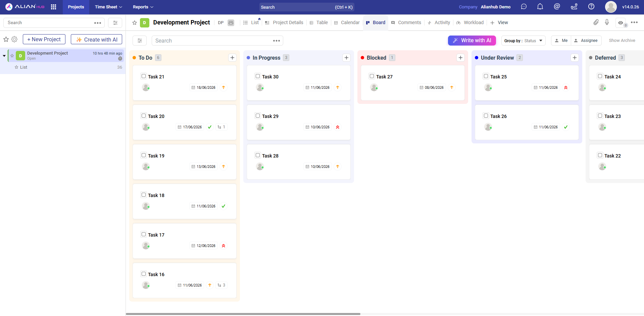644x316 pixels.
Task: Open board search options ellipsis
Action: pos(277,41)
